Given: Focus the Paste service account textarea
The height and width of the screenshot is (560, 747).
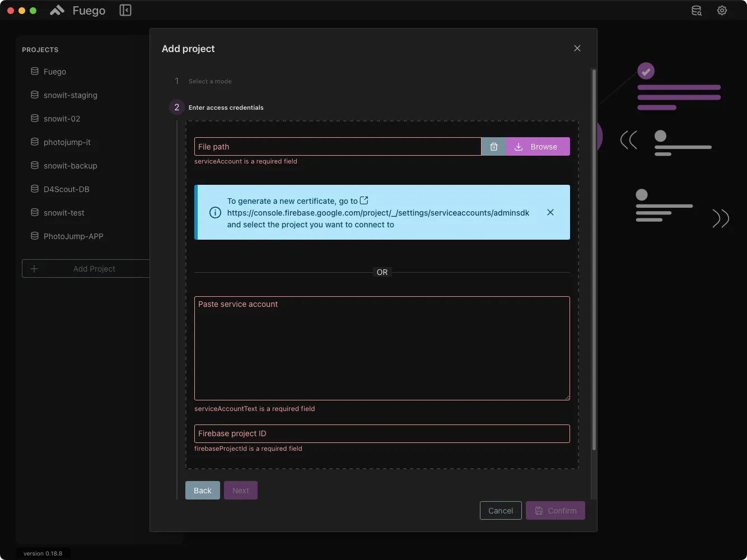Looking at the screenshot, I should pos(382,347).
